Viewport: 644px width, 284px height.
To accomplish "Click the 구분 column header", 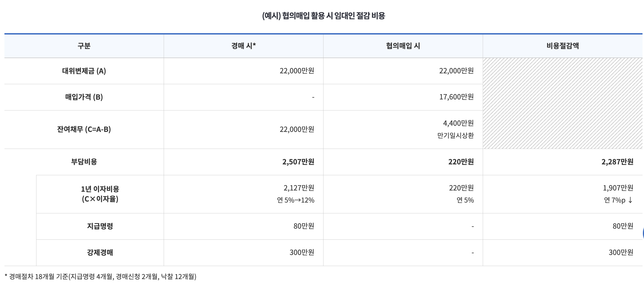I will point(84,46).
